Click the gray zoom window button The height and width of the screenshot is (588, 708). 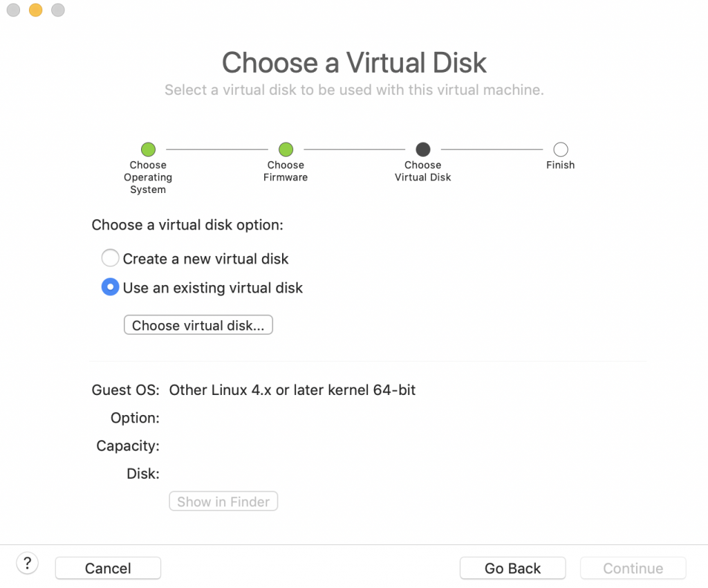[x=58, y=10]
